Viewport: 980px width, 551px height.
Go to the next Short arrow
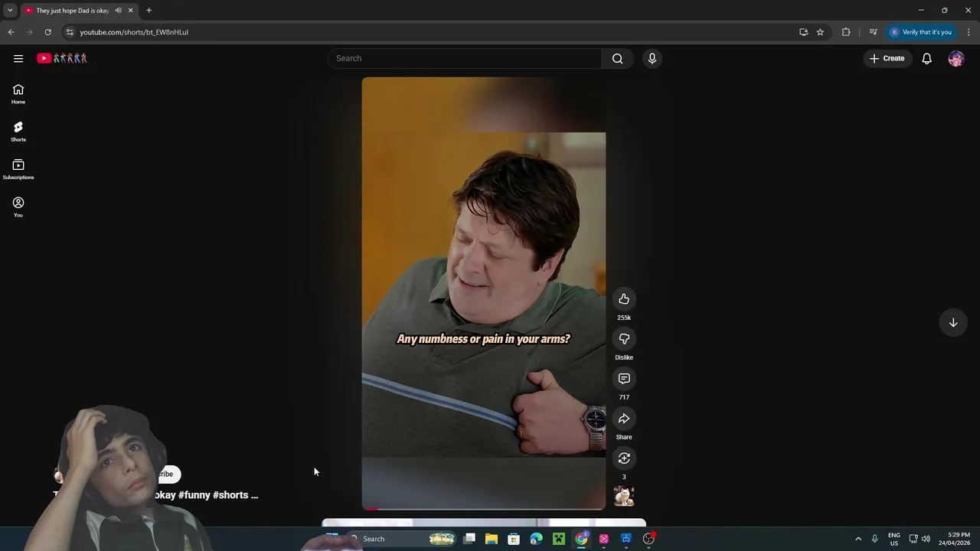[x=953, y=323]
